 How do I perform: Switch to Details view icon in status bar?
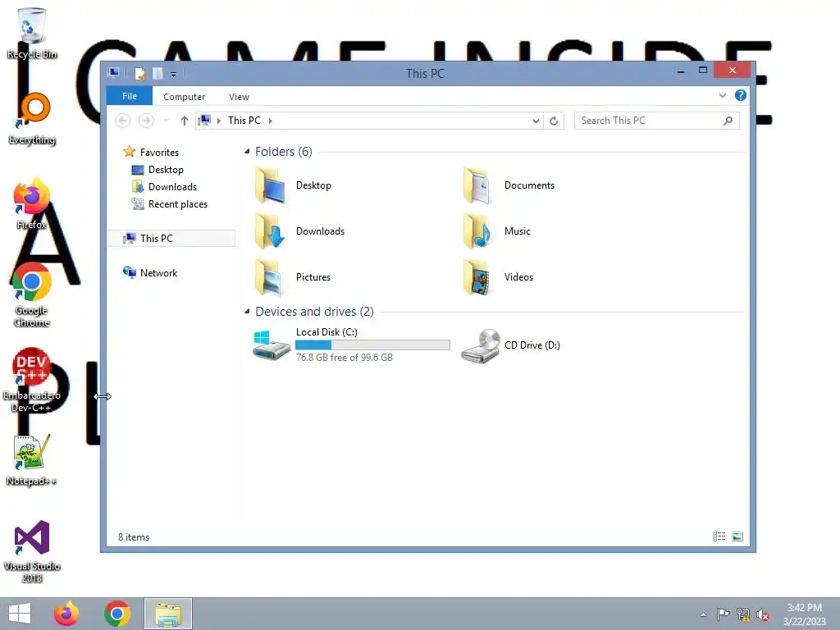point(719,536)
